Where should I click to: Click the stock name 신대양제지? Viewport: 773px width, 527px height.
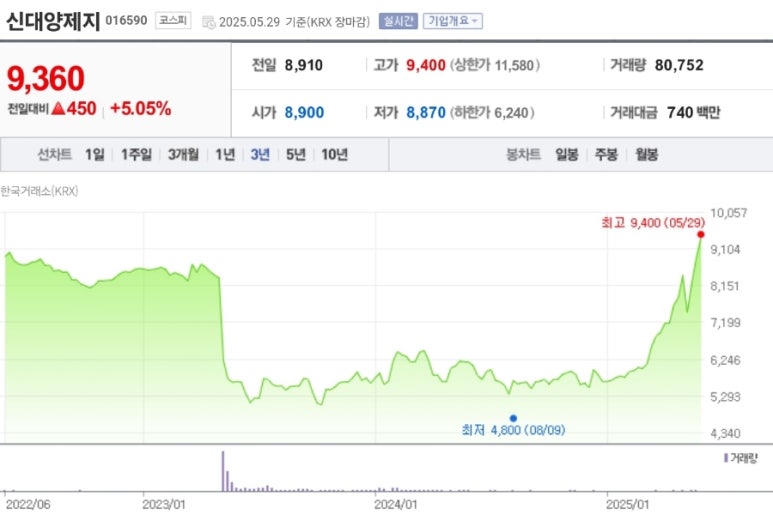(53, 21)
